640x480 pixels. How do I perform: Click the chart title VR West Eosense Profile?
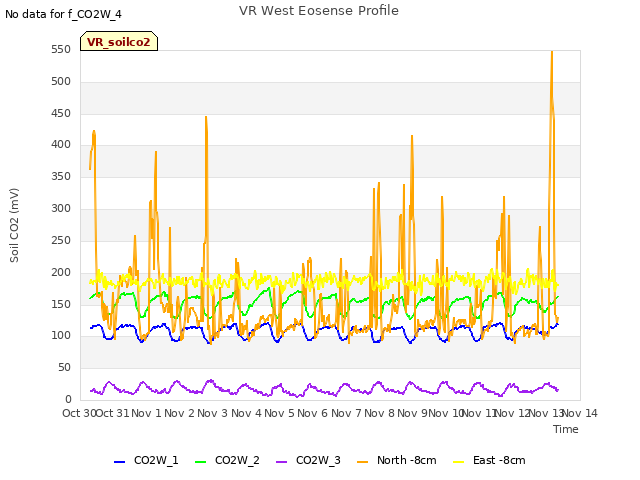click(x=319, y=11)
